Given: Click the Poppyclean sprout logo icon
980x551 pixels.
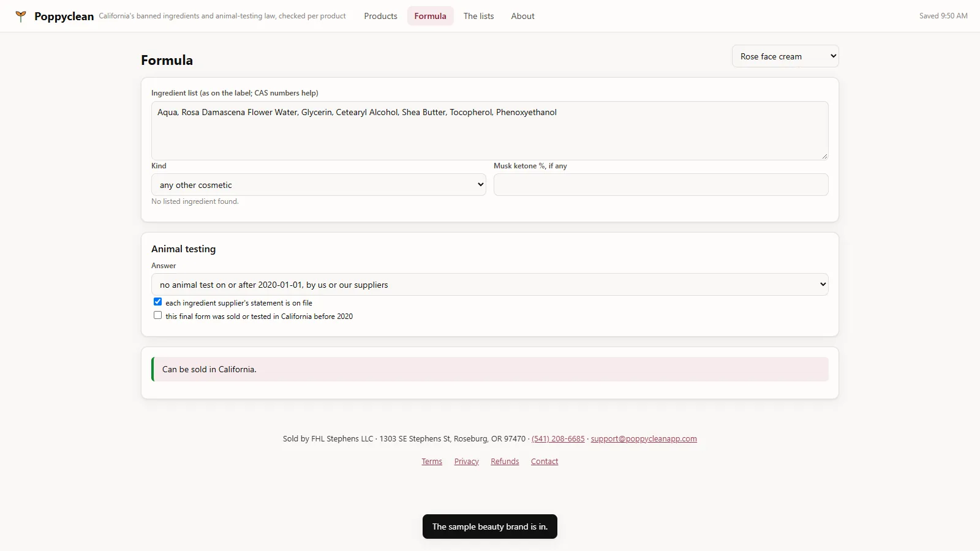Looking at the screenshot, I should point(21,17).
